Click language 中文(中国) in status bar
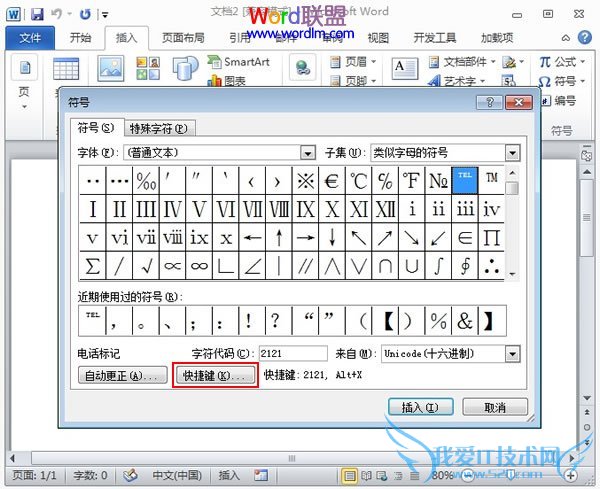Viewport: 600px width, 489px height. click(x=177, y=475)
